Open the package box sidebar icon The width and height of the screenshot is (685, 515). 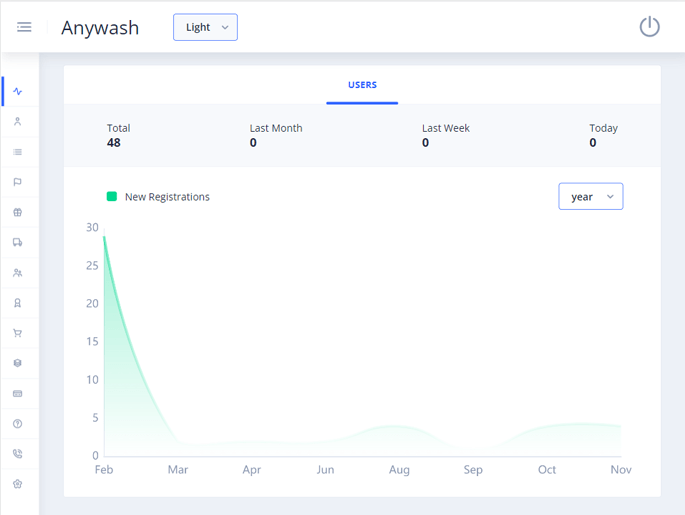click(x=17, y=363)
